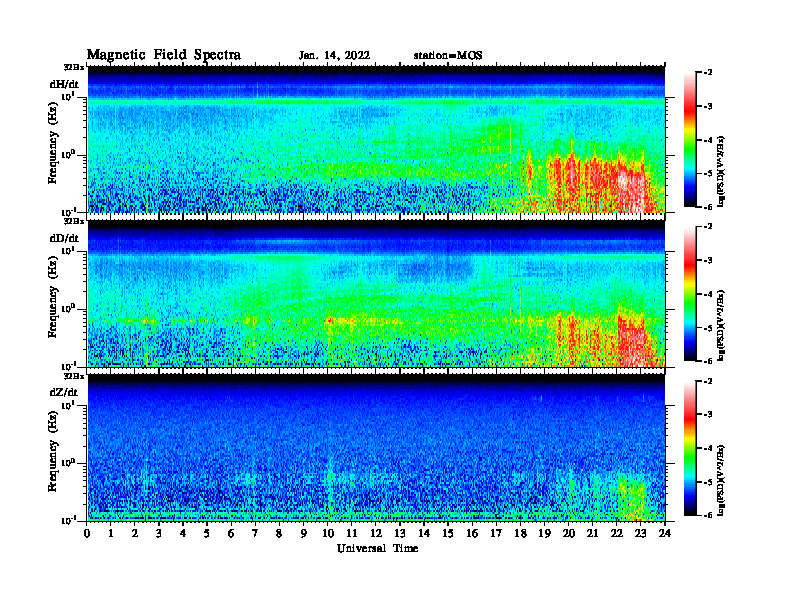Click time axis tick label "12"
The height and width of the screenshot is (612, 792).
(376, 533)
